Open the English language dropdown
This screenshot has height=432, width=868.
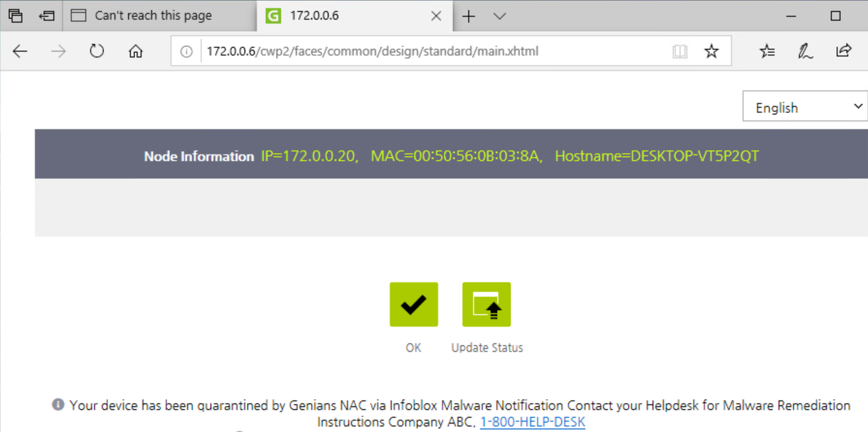click(806, 107)
